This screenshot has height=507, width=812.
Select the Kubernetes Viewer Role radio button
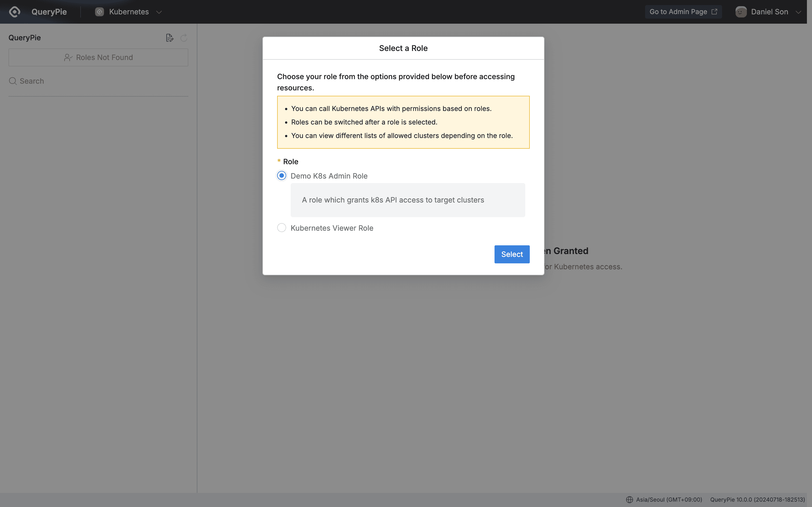click(281, 227)
